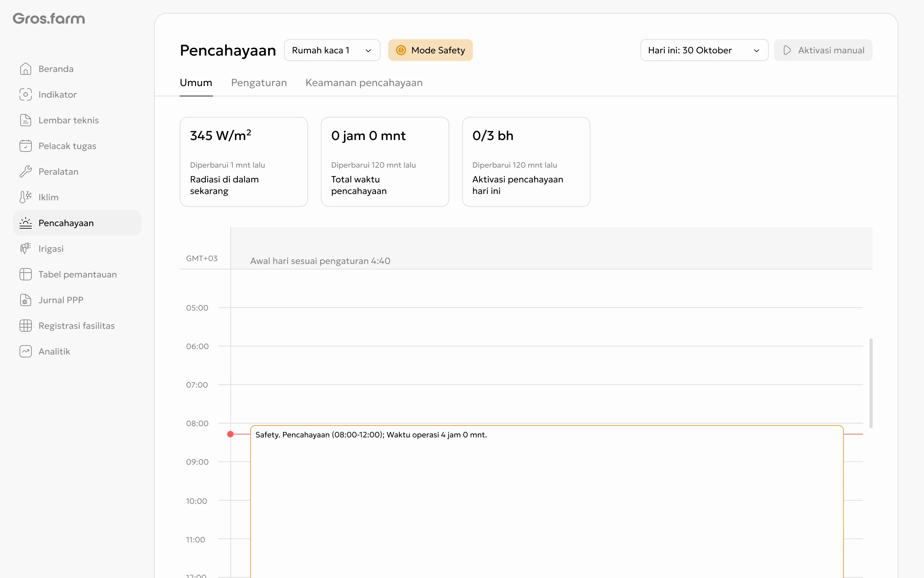Navigate to Registrasi fasilitas
The width and height of the screenshot is (924, 578).
(77, 325)
